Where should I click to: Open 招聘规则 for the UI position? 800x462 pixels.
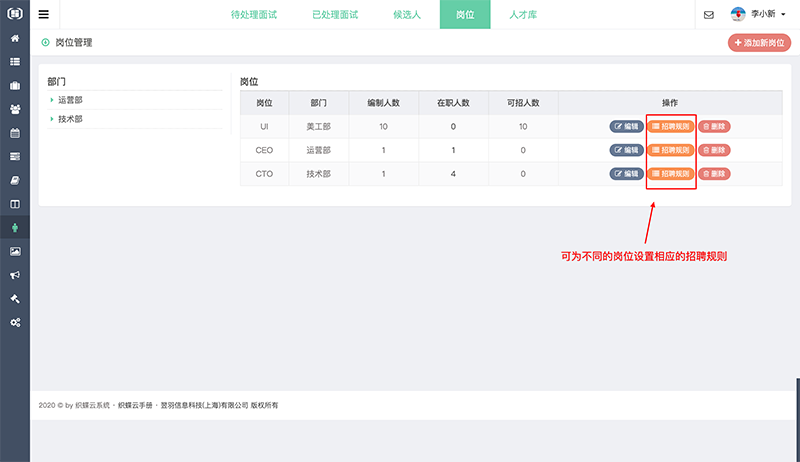click(x=670, y=126)
